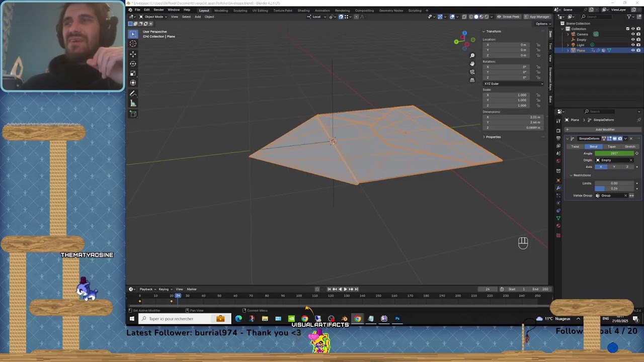Click the viewport pan hand icon
This screenshot has height=362, width=644.
pos(472,64)
